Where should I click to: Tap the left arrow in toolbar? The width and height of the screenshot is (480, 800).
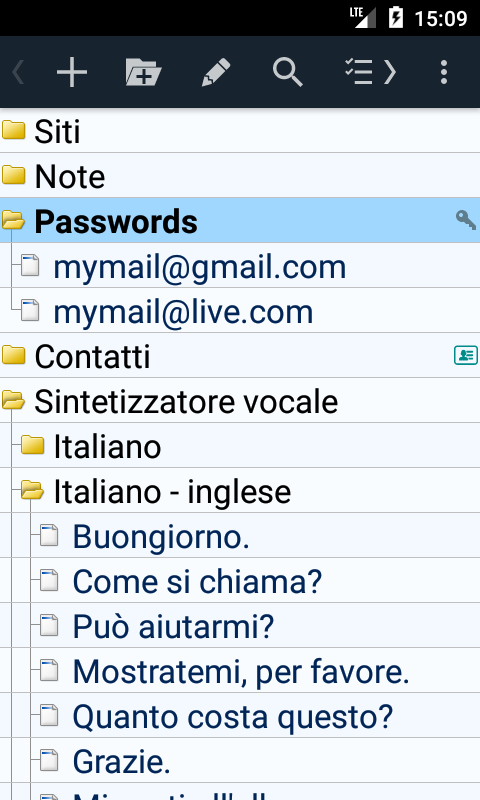[18, 72]
